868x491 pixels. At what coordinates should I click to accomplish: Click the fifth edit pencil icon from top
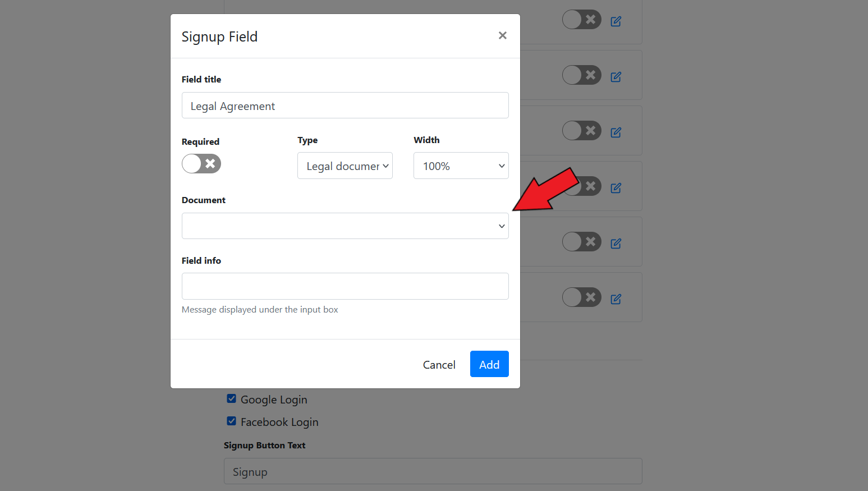616,244
